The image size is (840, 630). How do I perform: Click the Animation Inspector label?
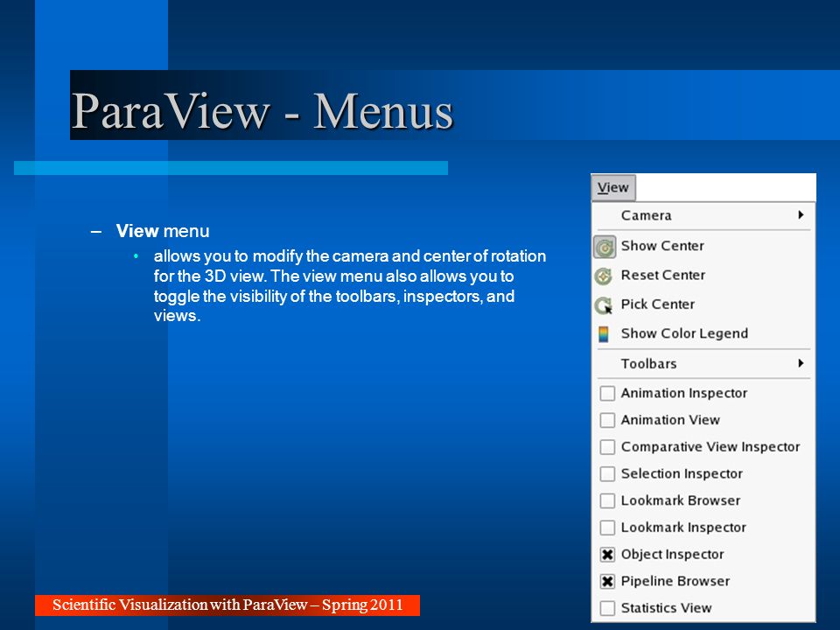(x=683, y=393)
